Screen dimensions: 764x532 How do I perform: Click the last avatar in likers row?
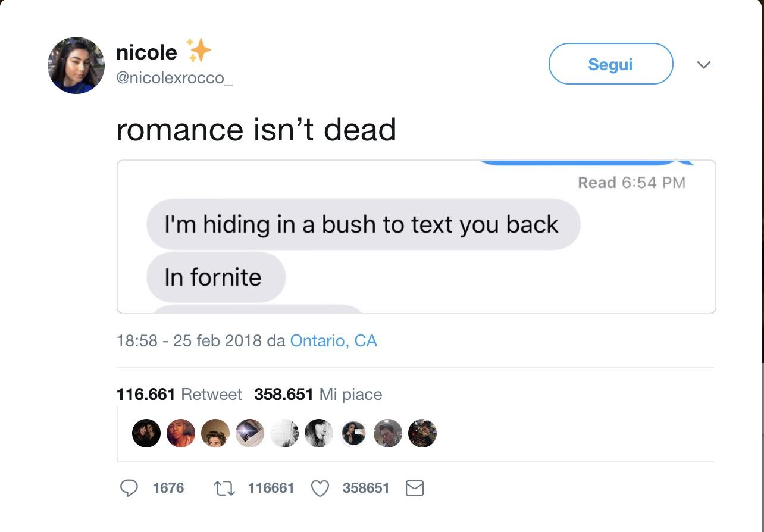pyautogui.click(x=422, y=433)
